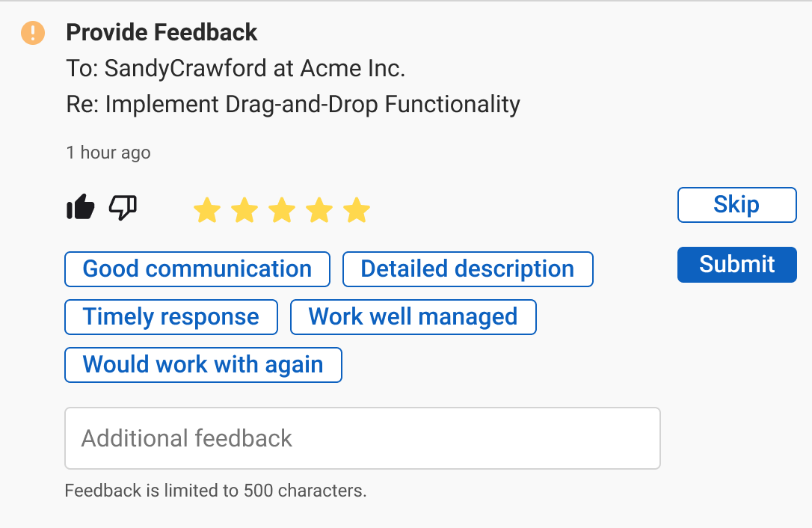Viewport: 812px width, 528px height.
Task: Select the thumbs down icon
Action: tap(123, 208)
